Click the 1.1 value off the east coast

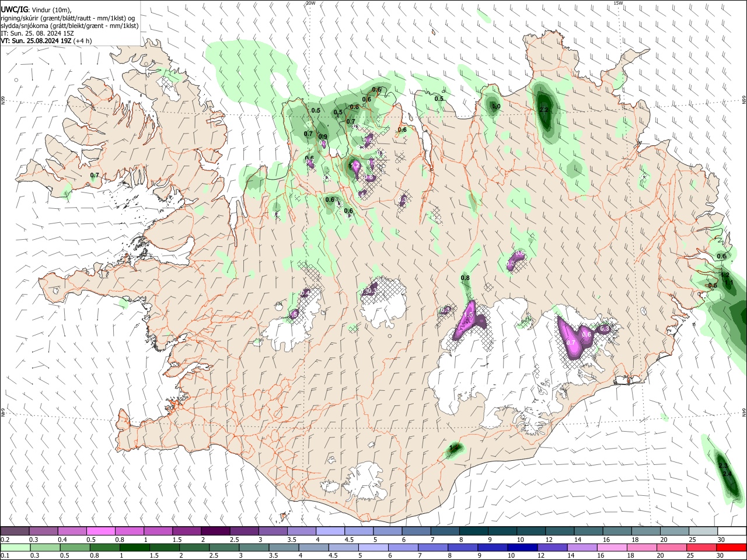(728, 283)
